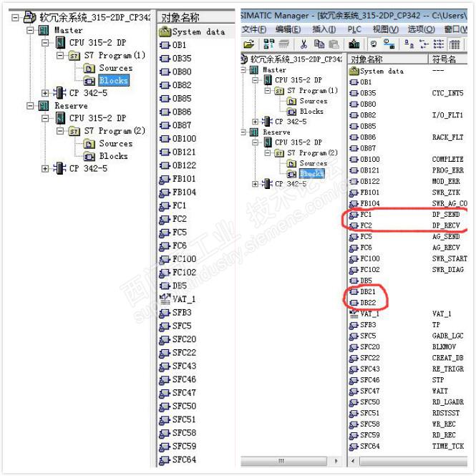Click the VAT_1 variable table icon in left-hand list
The image size is (476, 476).
coord(165,299)
